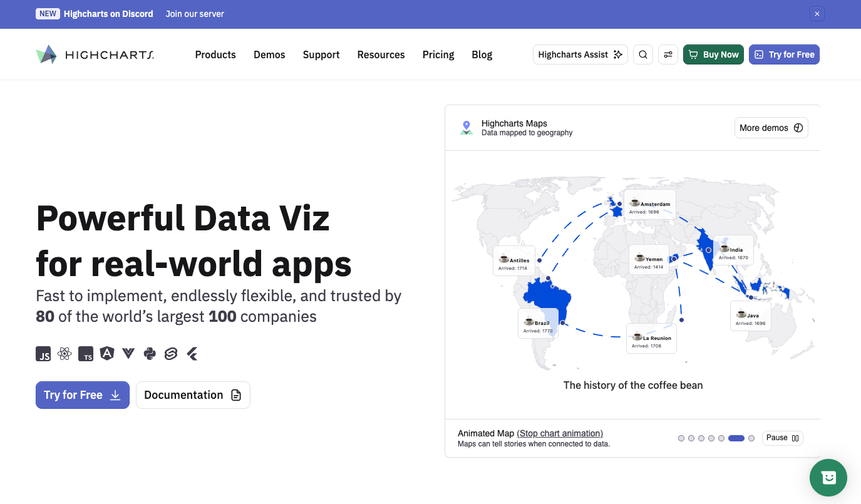Click the La Reunion map label
Viewport: 861px width, 504px height.
651,339
